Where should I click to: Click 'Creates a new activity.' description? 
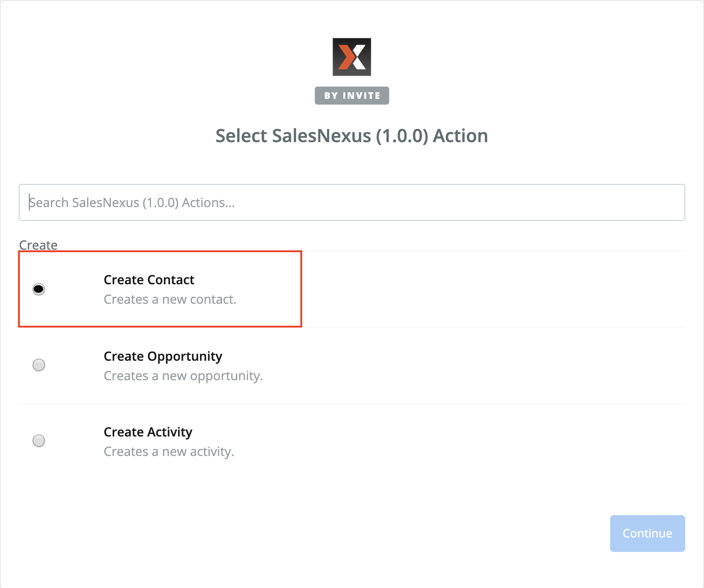tap(169, 452)
